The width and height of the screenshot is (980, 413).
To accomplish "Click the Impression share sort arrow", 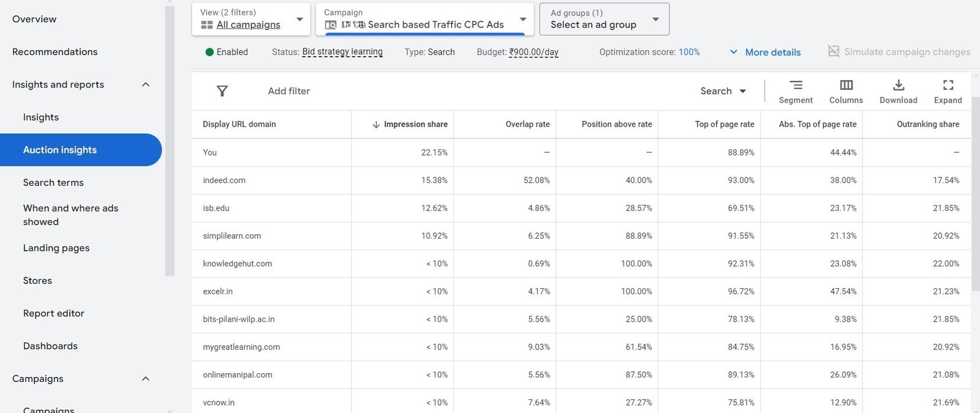I will click(376, 124).
